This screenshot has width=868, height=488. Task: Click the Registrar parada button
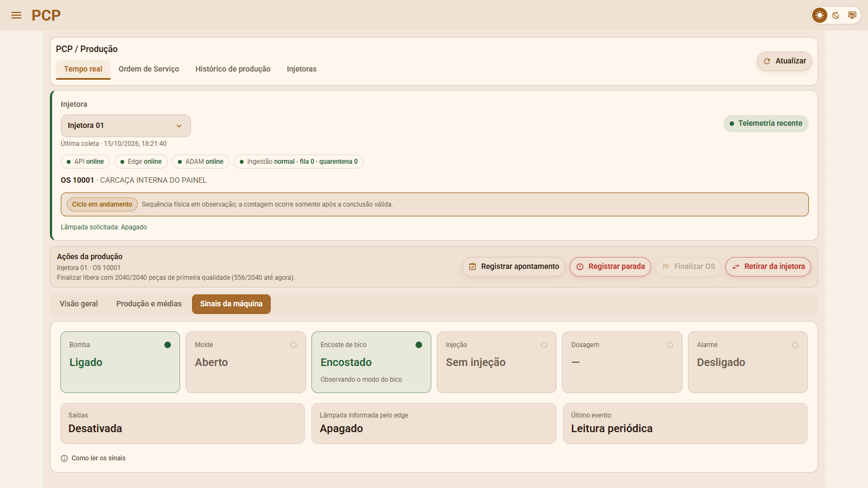(x=610, y=267)
